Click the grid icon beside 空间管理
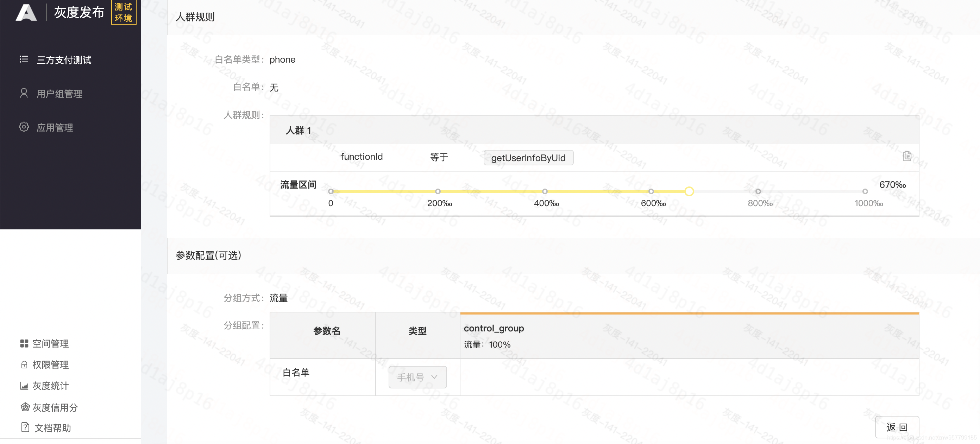Image resolution: width=980 pixels, height=444 pixels. click(24, 344)
